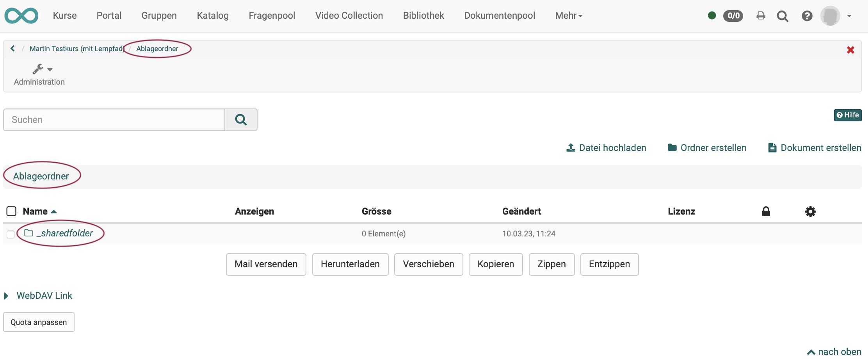
Task: Click the lock icon in the table header
Action: [766, 211]
